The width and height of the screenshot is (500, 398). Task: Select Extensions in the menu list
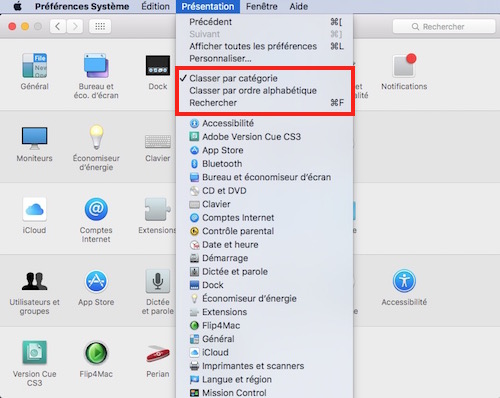[x=265, y=312]
